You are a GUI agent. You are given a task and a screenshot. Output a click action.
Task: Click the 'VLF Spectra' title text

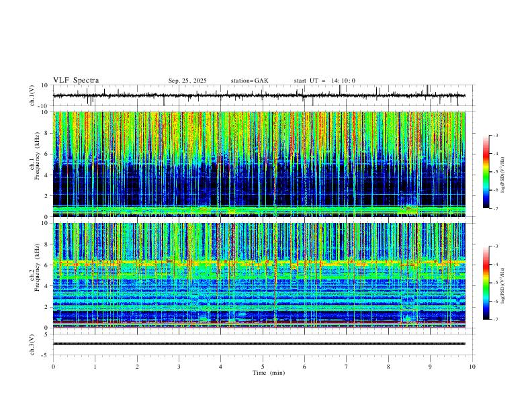[x=76, y=81]
